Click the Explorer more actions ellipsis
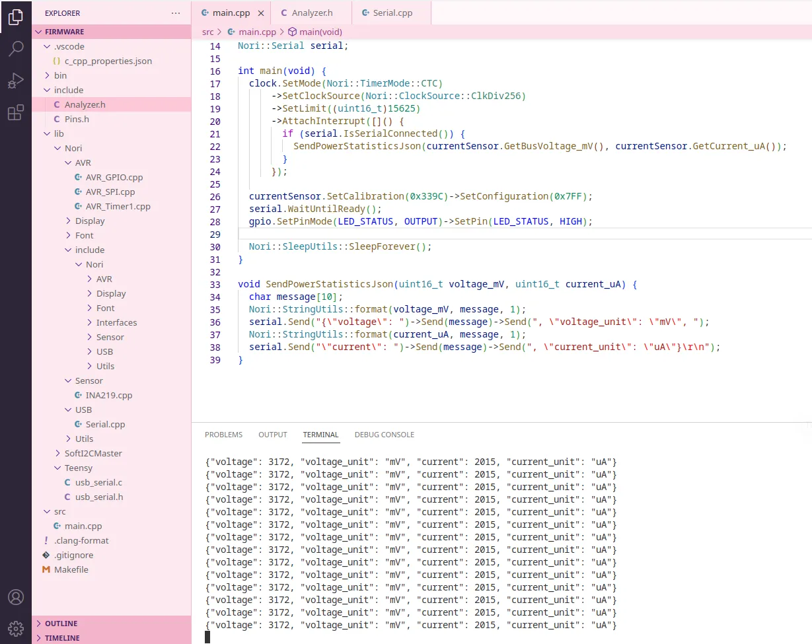 tap(175, 13)
